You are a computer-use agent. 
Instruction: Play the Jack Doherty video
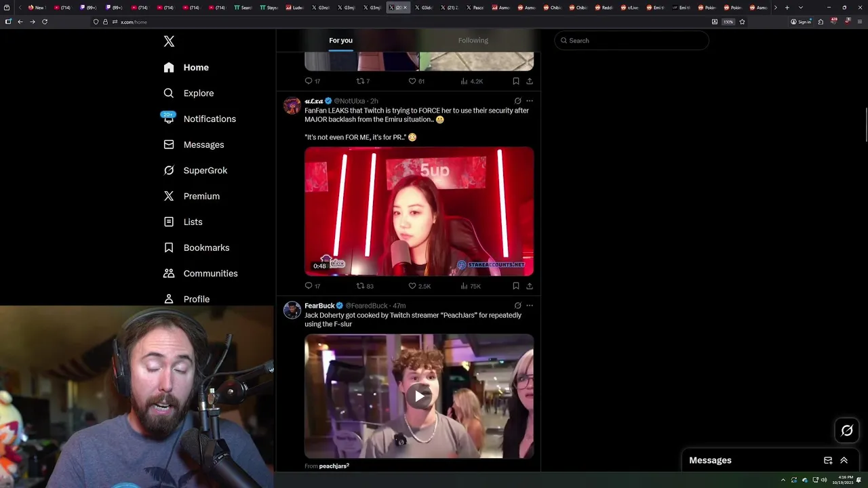419,396
